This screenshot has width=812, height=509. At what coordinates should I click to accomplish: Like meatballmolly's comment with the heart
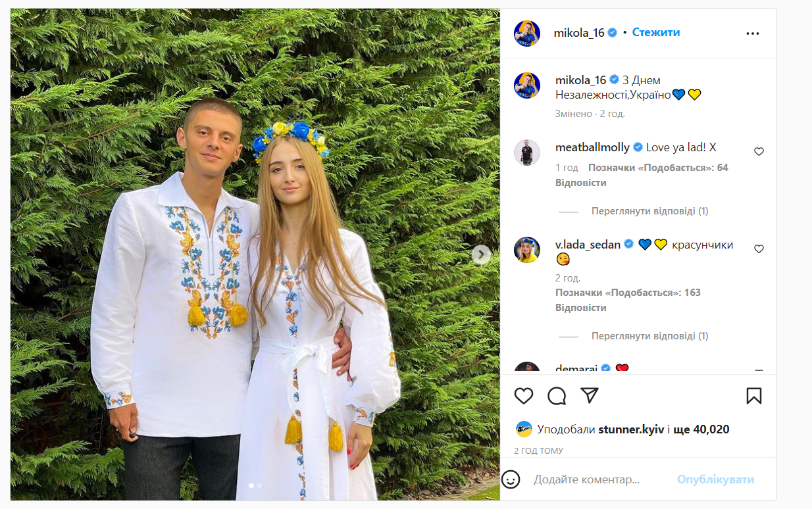pos(759,151)
